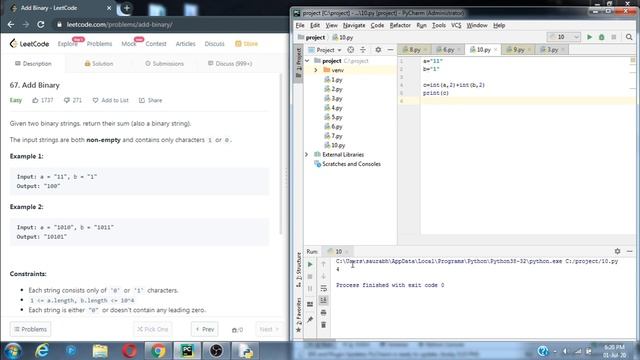Hide the Project panel with minus icon
Viewport: 640px width, 360px height.
point(390,50)
